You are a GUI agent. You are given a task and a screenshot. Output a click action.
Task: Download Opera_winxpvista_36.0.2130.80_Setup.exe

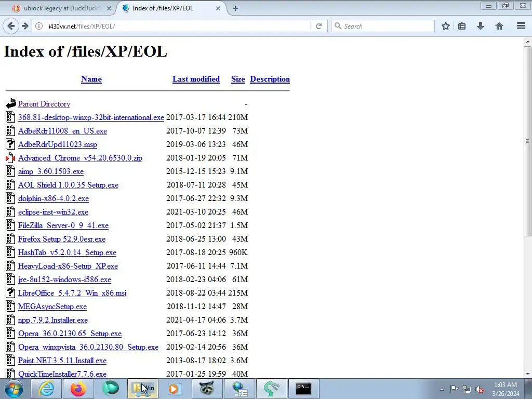[88, 347]
